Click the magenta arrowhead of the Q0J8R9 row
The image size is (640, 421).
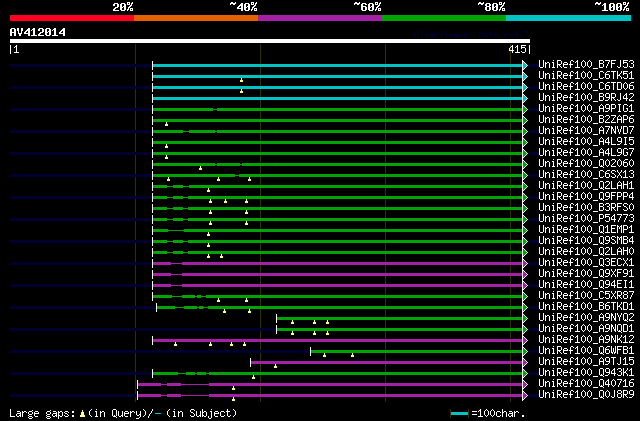point(525,395)
